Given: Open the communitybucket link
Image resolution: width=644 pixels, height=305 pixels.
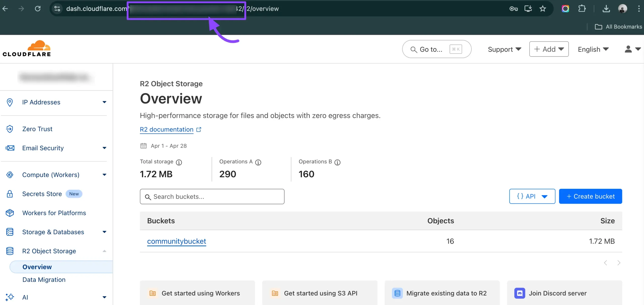Looking at the screenshot, I should [x=177, y=241].
